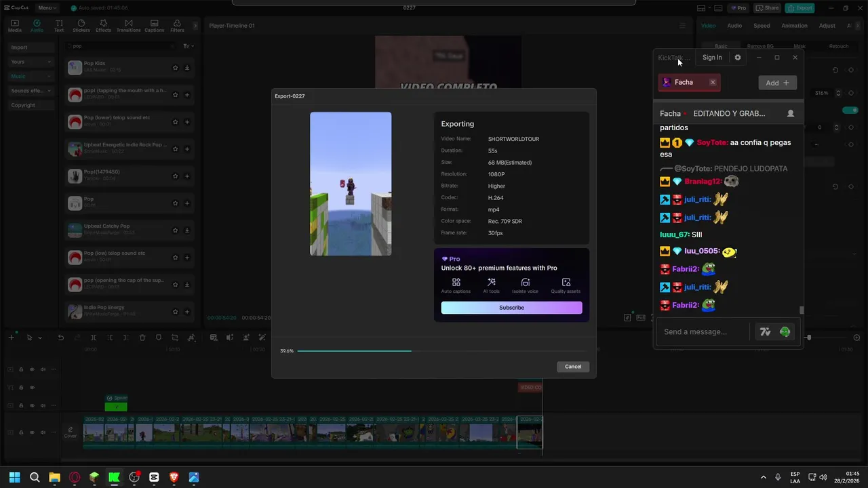Switch to Audio tab in properties panel

coord(734,26)
